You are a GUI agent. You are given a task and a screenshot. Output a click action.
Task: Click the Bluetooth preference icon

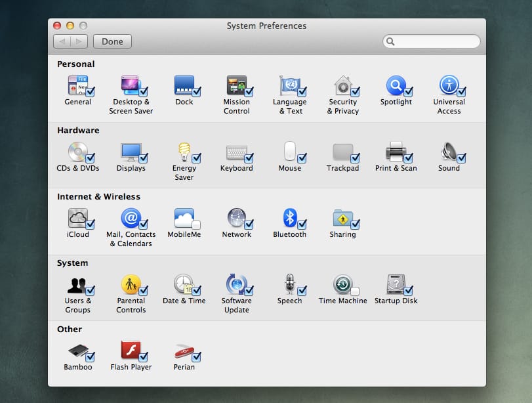tap(290, 217)
